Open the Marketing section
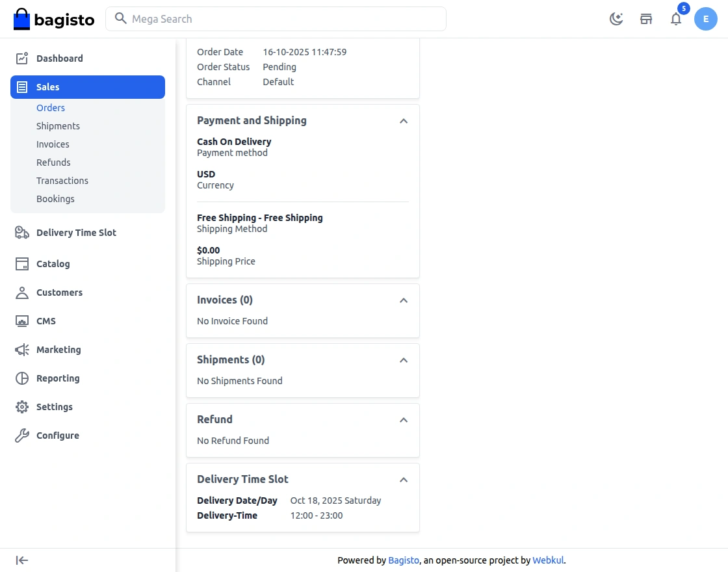The image size is (728, 572). [58, 350]
